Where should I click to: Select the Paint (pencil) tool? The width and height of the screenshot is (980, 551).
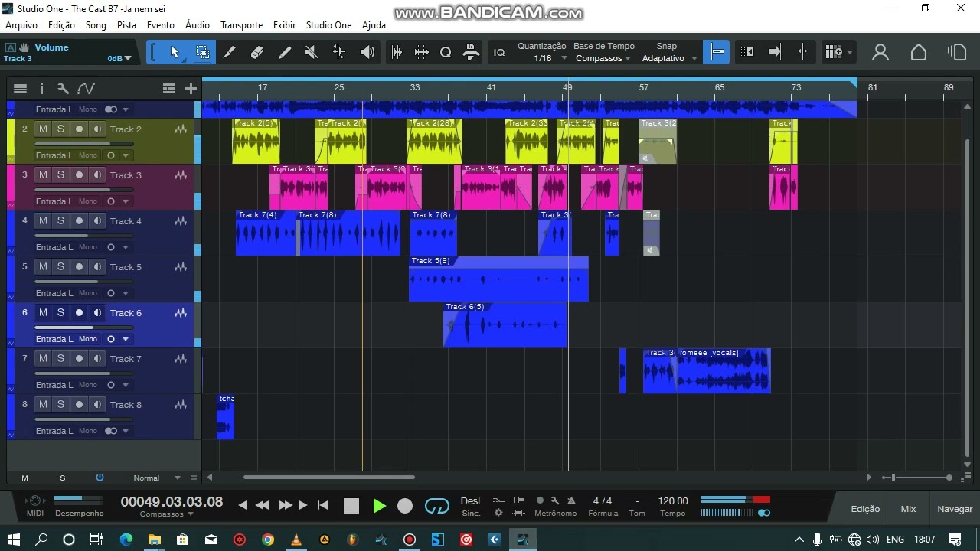(285, 52)
